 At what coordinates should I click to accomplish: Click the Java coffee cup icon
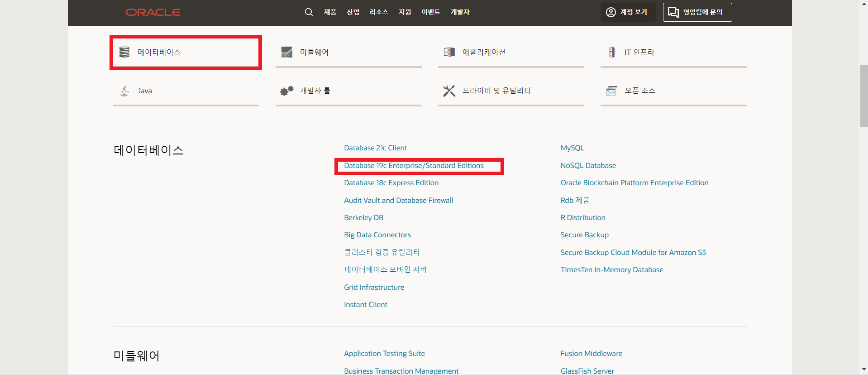pyautogui.click(x=124, y=91)
